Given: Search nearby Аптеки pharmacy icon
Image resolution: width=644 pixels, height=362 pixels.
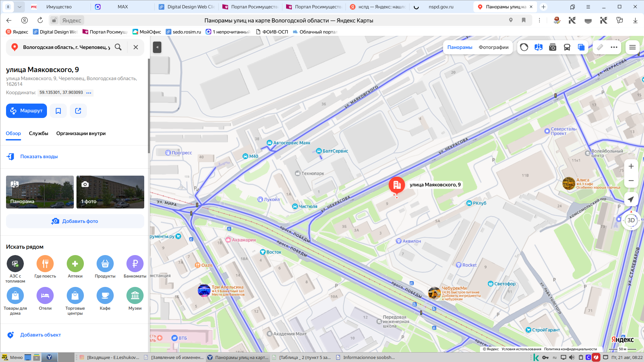Looking at the screenshot, I should pos(75,264).
